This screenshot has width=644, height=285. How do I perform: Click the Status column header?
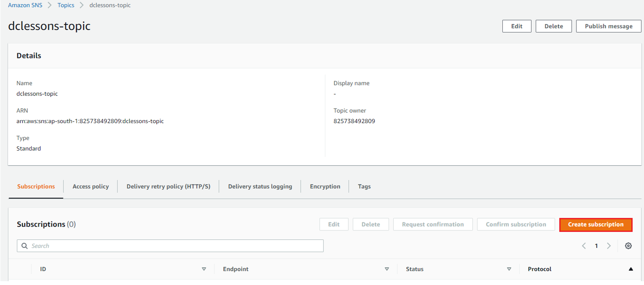pyautogui.click(x=414, y=269)
